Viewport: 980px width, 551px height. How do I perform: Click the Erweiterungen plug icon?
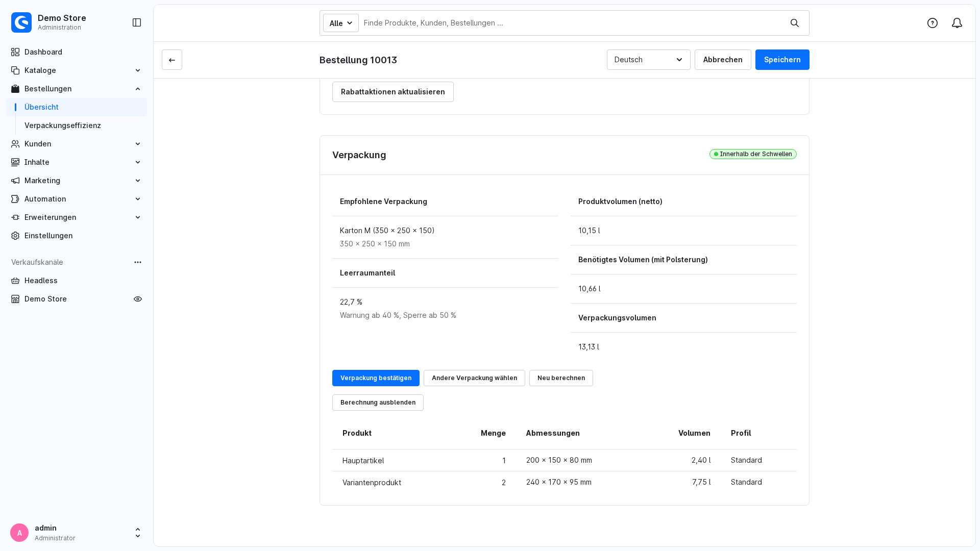pyautogui.click(x=15, y=217)
